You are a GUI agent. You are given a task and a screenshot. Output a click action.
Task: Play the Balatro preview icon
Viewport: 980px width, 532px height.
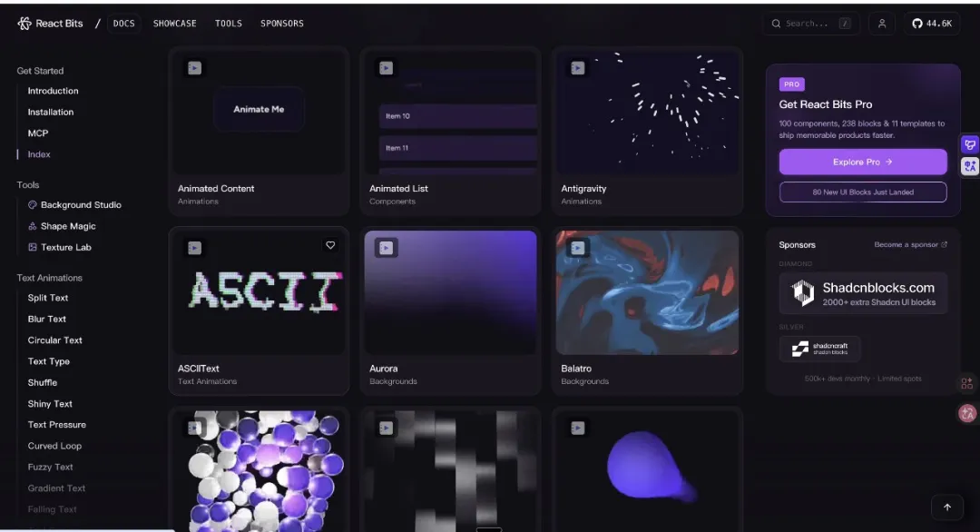point(577,248)
